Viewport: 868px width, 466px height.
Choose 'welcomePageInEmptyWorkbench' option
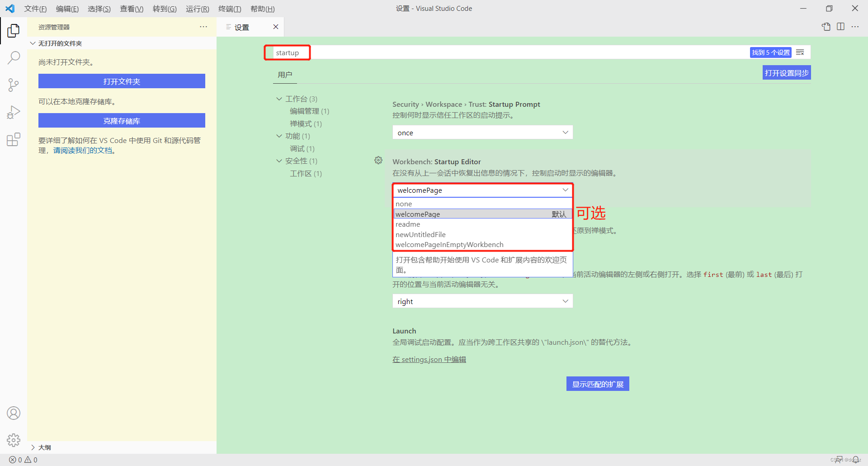482,245
